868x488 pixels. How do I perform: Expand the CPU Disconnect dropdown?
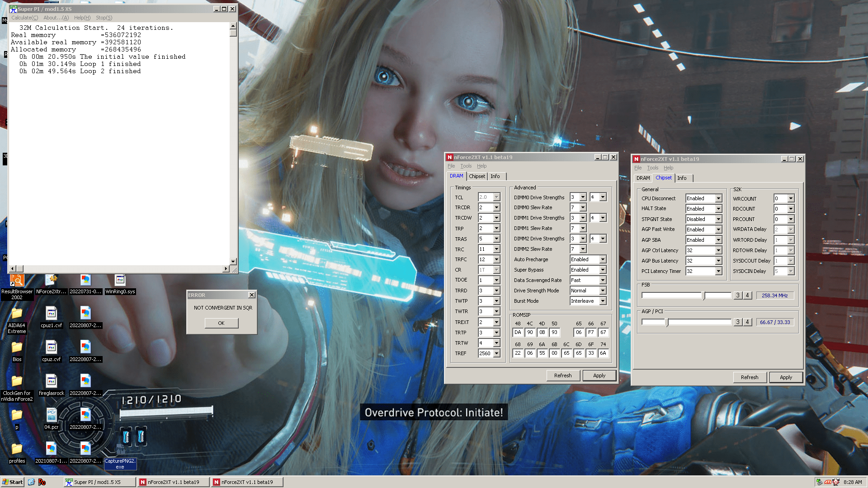(718, 198)
